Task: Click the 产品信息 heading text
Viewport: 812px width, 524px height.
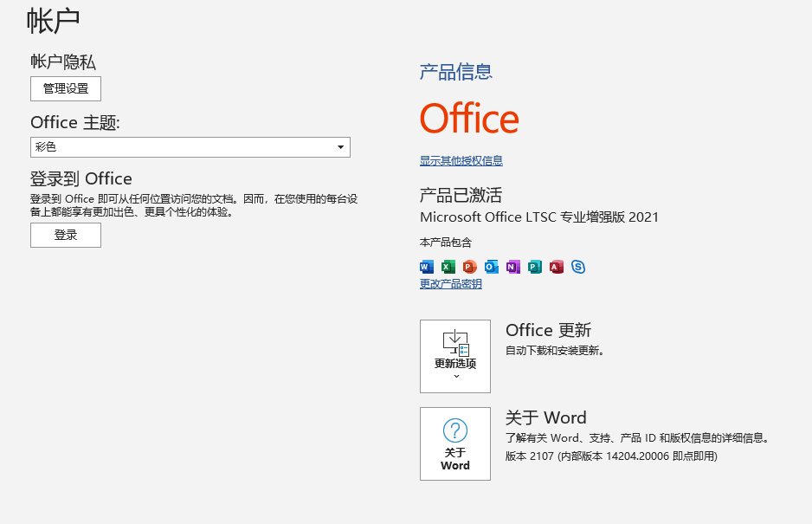Action: pos(456,72)
